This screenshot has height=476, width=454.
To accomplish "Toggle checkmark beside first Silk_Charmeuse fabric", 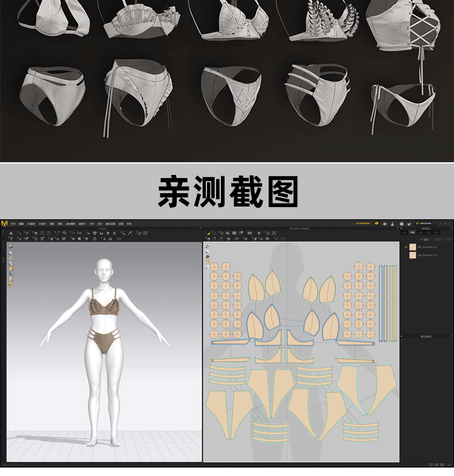I will (x=406, y=247).
